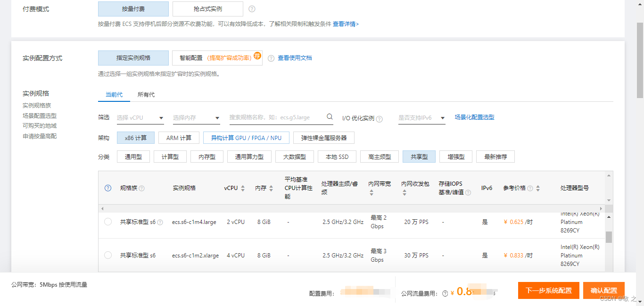Filter by 最新推荐 category

click(495, 157)
